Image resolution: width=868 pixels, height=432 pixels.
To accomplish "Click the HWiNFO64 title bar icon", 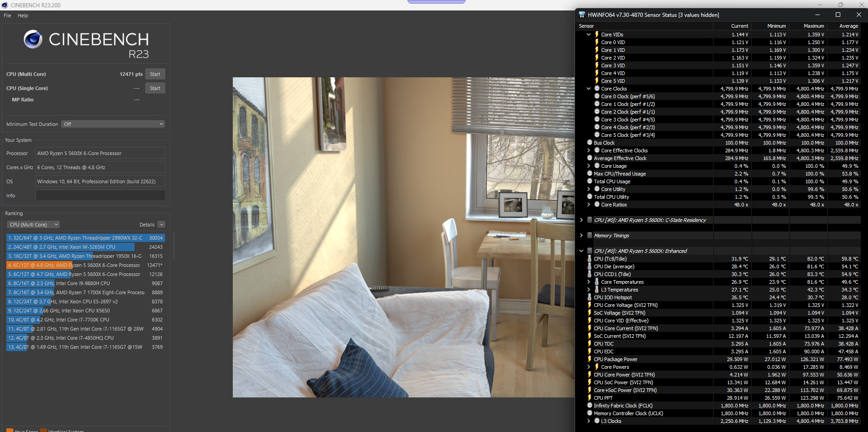I will click(x=582, y=15).
